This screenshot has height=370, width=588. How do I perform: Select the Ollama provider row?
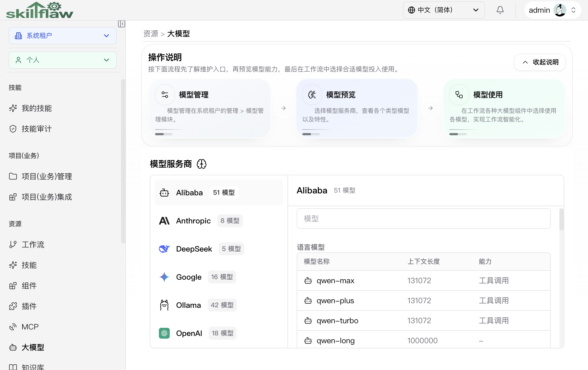pos(219,305)
